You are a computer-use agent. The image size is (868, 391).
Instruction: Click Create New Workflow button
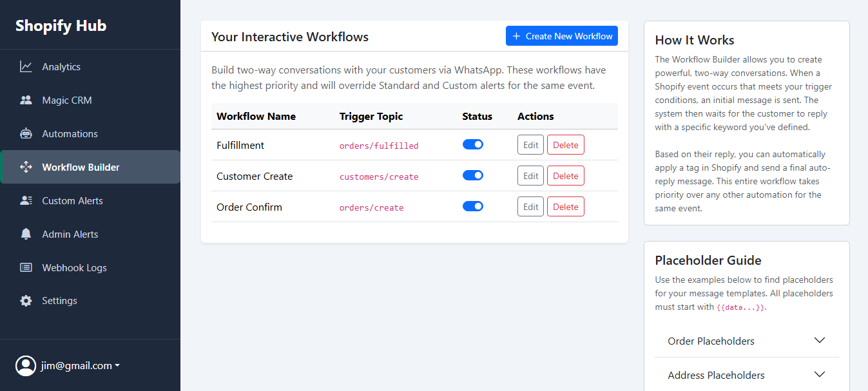(562, 36)
